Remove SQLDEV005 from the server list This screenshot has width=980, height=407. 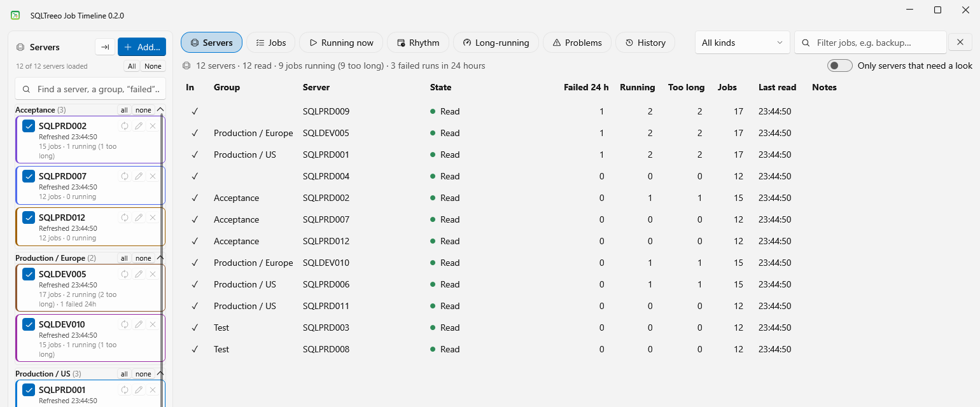(x=153, y=274)
